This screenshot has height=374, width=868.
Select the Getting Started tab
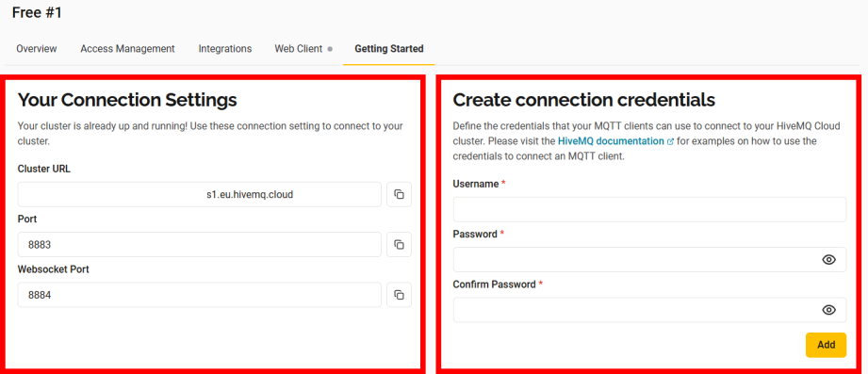coord(389,49)
